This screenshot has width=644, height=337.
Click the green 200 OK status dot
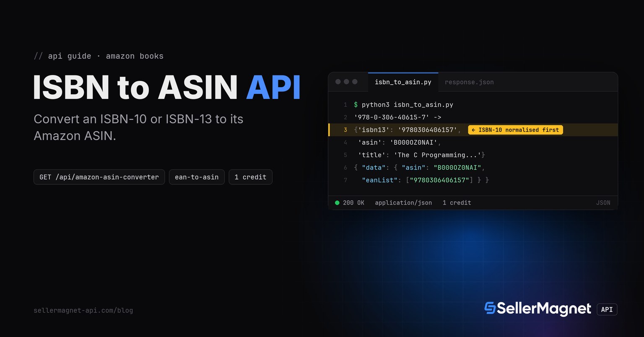point(337,203)
